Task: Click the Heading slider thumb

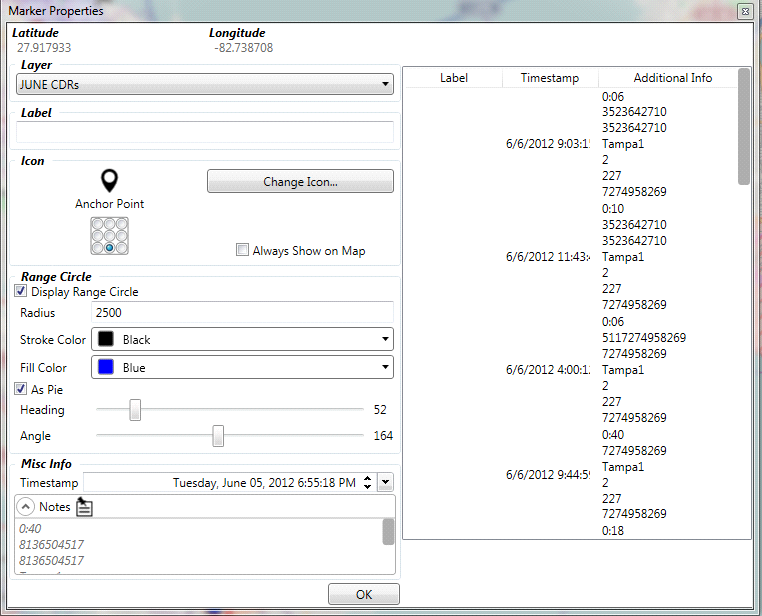Action: click(135, 410)
